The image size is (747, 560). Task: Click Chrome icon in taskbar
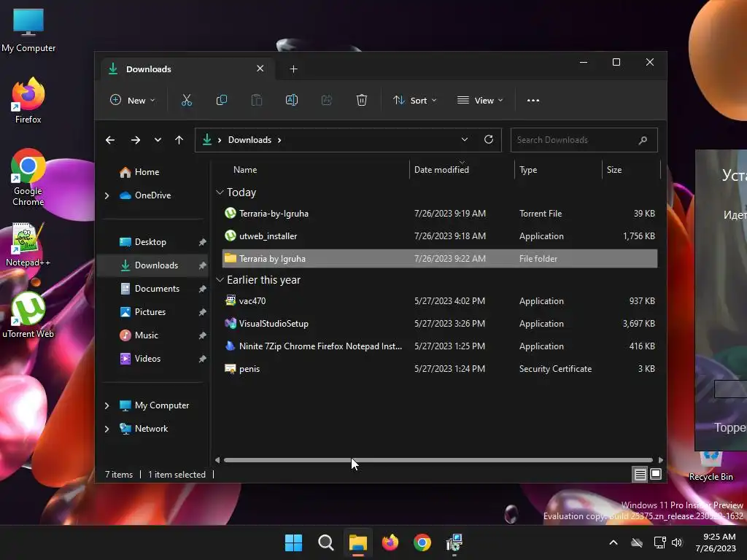point(422,542)
